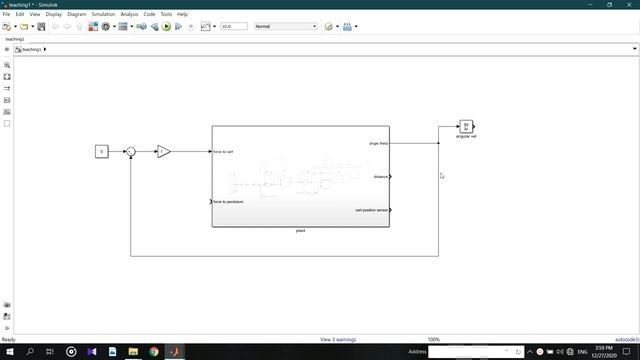
Task: Click the Stop simulation button
Action: [x=191, y=27]
